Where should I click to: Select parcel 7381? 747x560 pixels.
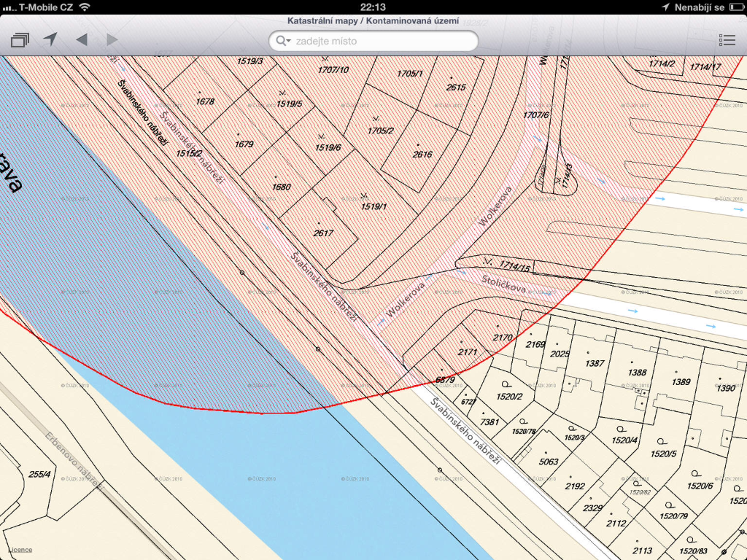point(489,422)
